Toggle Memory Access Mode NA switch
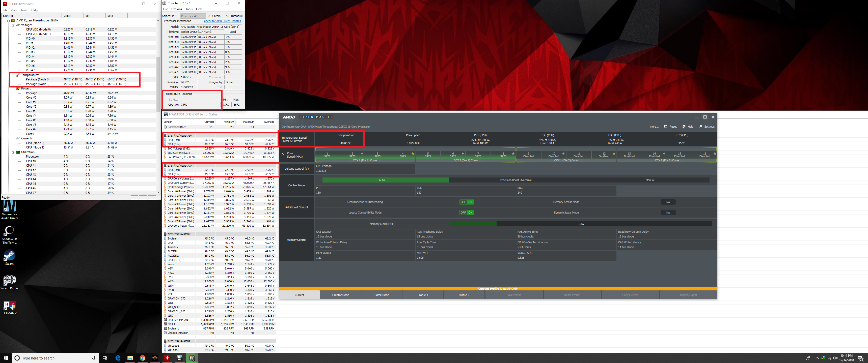The width and height of the screenshot is (868, 363). [668, 202]
